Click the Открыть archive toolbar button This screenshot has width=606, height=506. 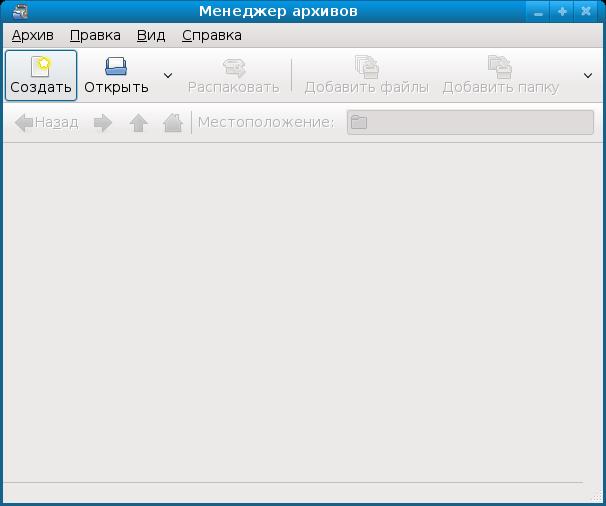116,75
